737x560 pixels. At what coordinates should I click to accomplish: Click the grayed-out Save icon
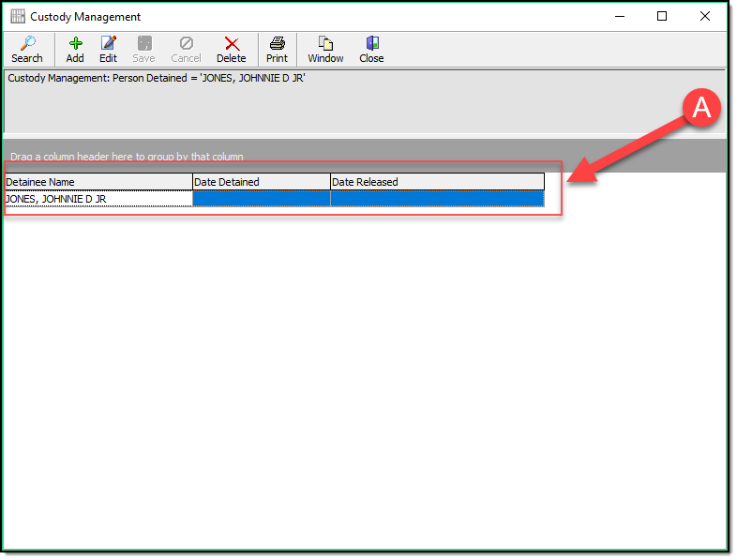click(143, 44)
